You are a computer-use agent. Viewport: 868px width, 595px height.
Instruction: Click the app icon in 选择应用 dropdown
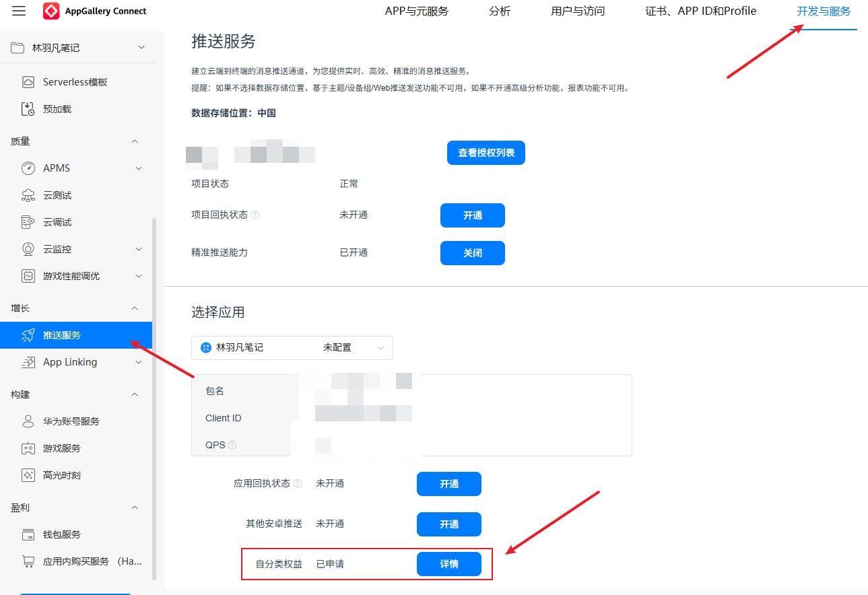206,348
